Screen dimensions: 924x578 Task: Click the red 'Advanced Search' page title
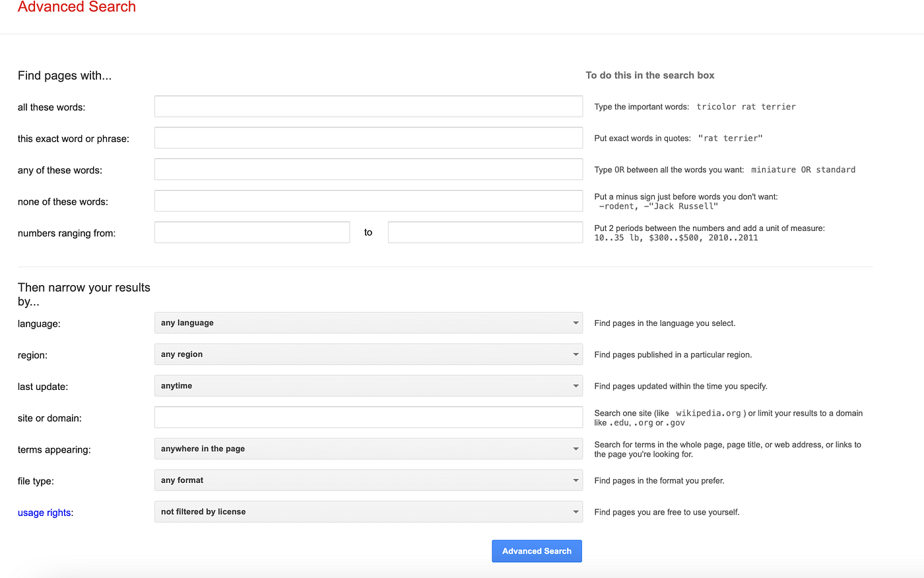[x=77, y=7]
